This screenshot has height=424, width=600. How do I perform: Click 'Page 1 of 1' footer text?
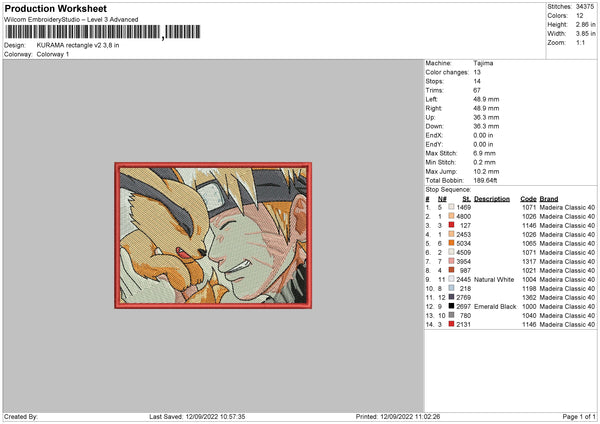579,416
